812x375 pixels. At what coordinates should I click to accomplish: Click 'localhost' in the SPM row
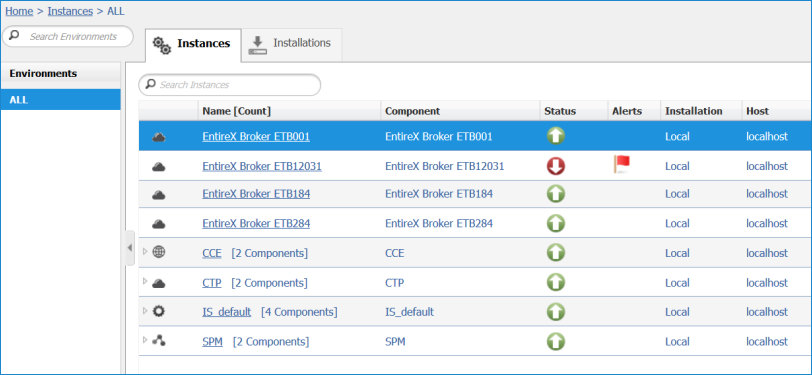click(x=766, y=342)
